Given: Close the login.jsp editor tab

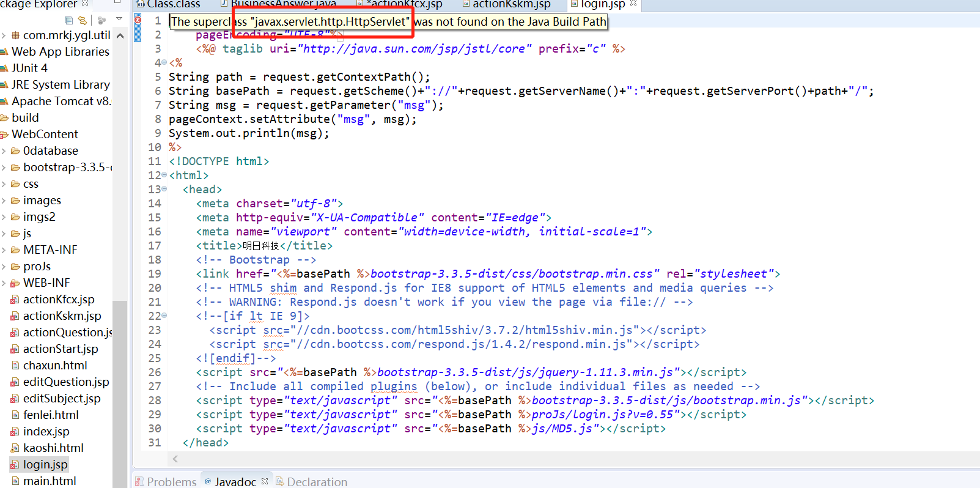Looking at the screenshot, I should point(633,4).
